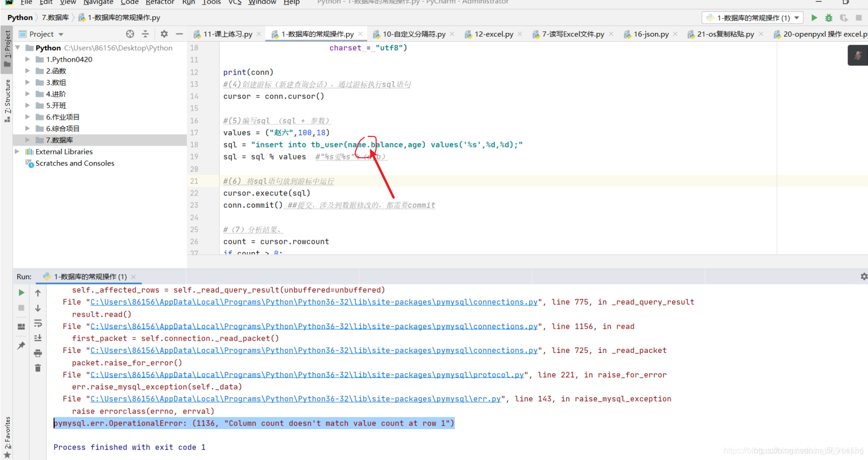Hide the Project panel with minus icon

click(179, 34)
